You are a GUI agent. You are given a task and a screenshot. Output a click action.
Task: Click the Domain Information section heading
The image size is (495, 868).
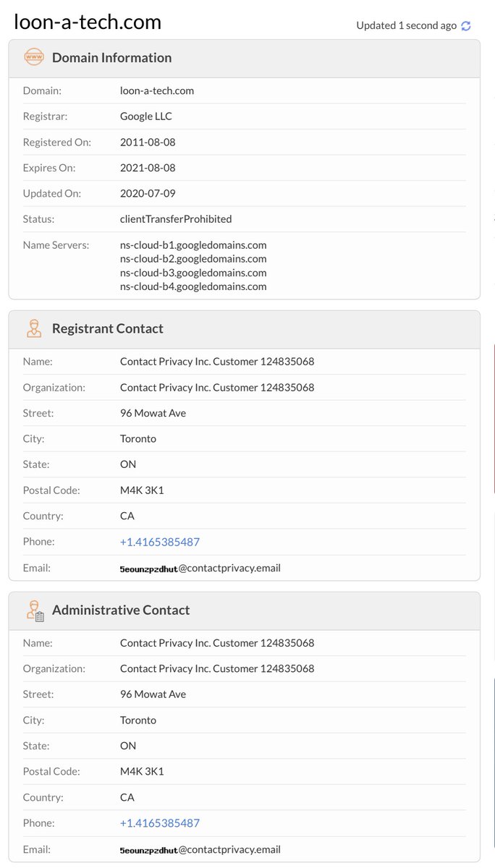112,58
